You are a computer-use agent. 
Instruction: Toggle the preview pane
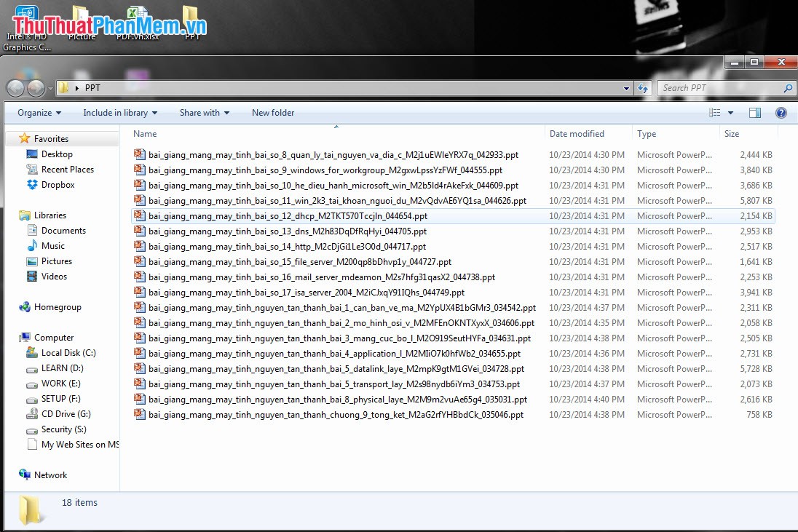[755, 112]
